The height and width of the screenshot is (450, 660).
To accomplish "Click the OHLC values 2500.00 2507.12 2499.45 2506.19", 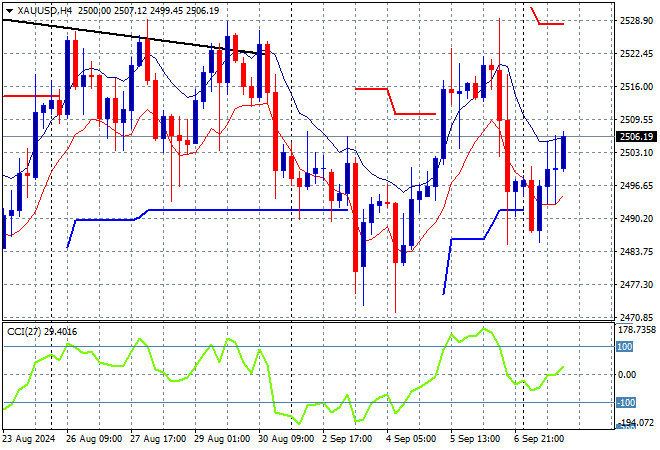I will (148, 11).
